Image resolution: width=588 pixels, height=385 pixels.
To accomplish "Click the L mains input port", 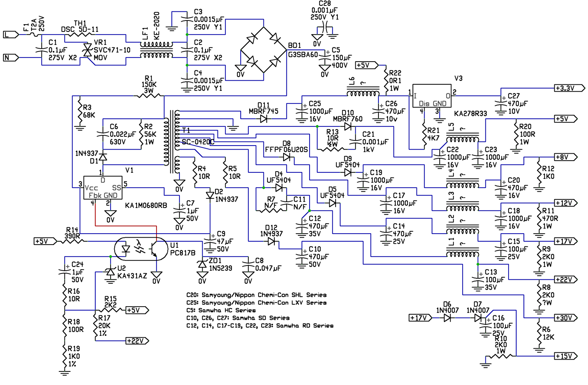I will pos(11,34).
